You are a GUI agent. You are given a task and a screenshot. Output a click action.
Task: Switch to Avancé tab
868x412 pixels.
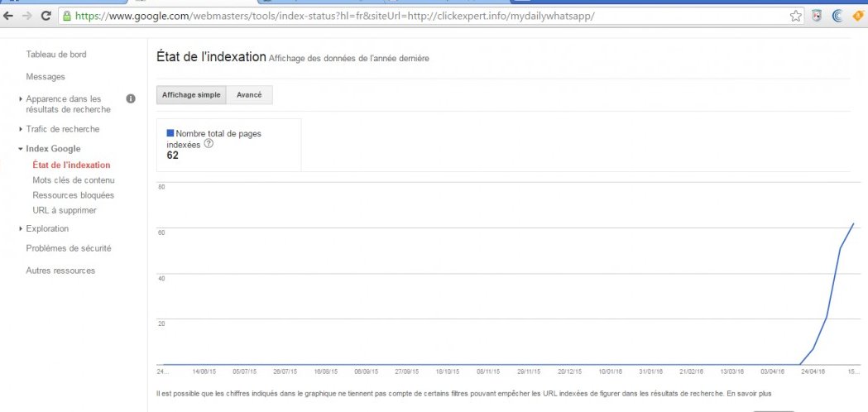(249, 94)
